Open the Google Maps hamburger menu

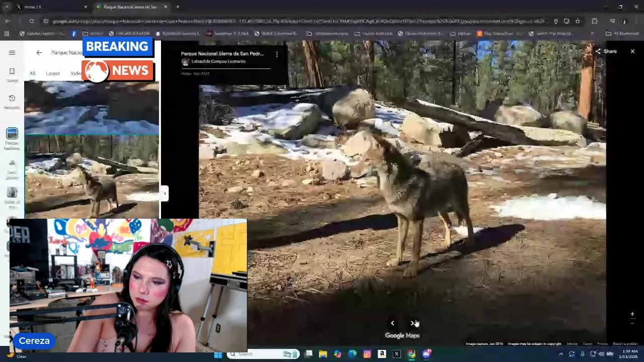pos(12,52)
